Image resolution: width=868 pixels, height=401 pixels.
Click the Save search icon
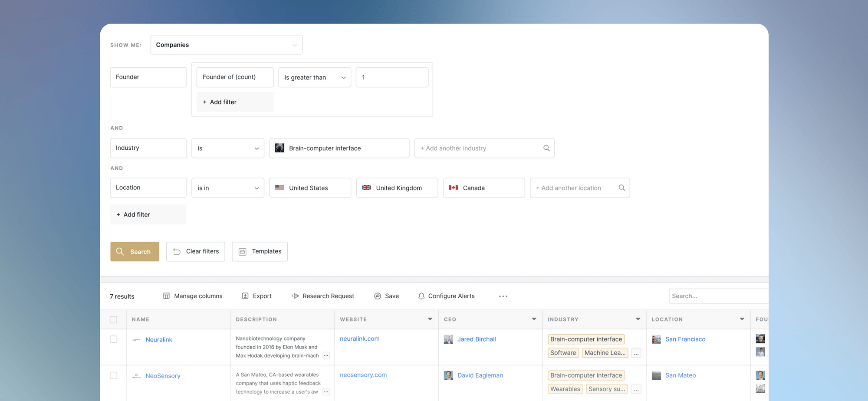[378, 296]
